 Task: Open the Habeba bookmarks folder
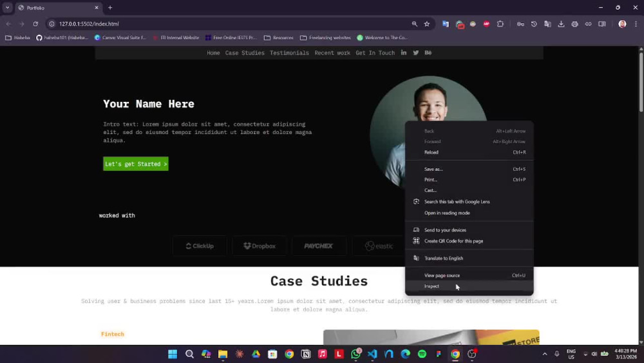17,37
